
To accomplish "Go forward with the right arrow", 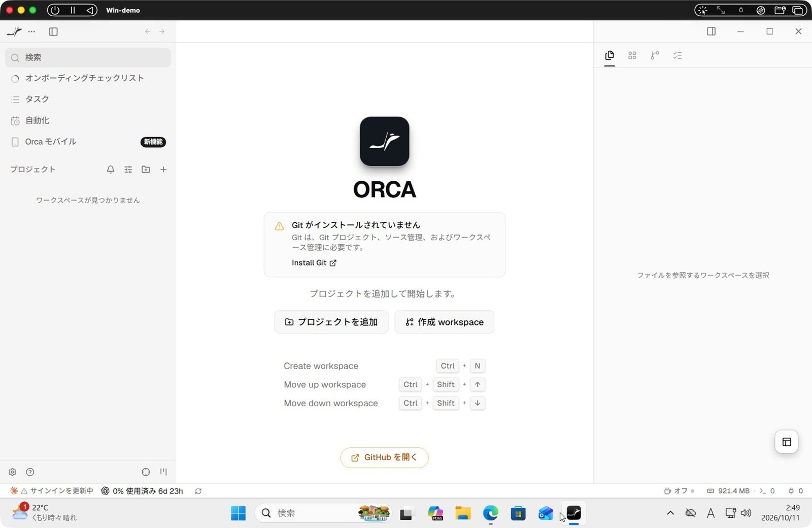I will point(162,31).
